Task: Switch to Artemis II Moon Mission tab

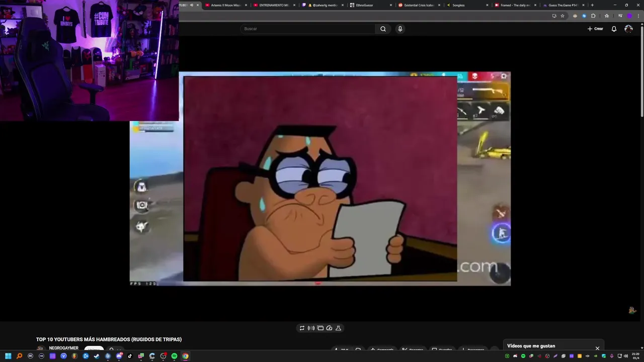Action: tap(226, 5)
